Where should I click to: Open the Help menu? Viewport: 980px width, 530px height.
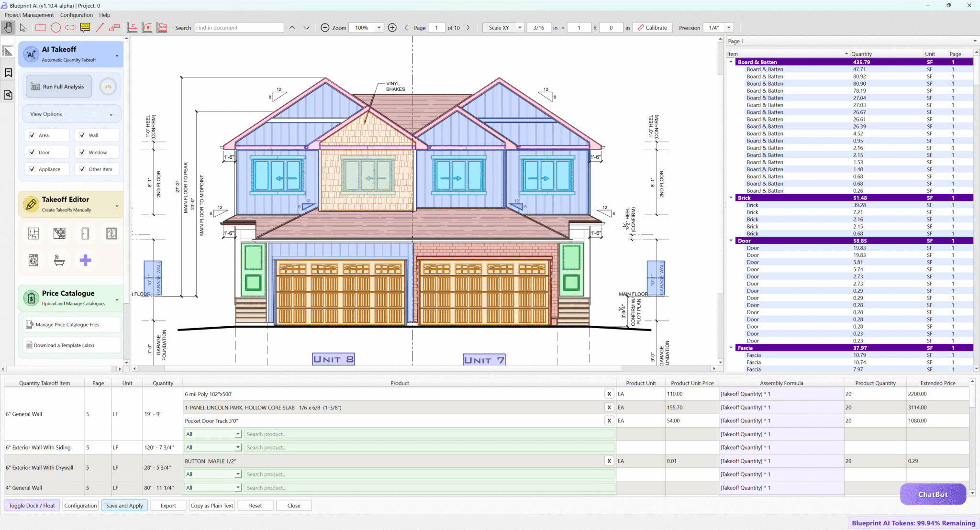coord(104,15)
